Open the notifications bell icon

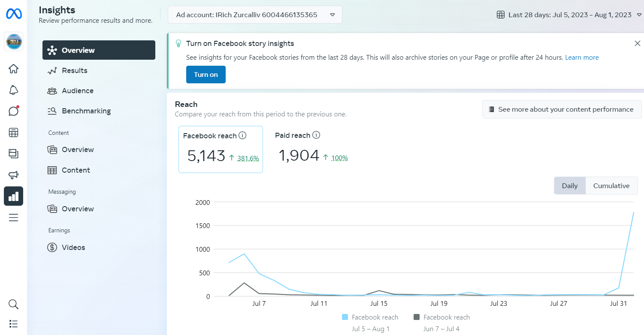pos(13,90)
